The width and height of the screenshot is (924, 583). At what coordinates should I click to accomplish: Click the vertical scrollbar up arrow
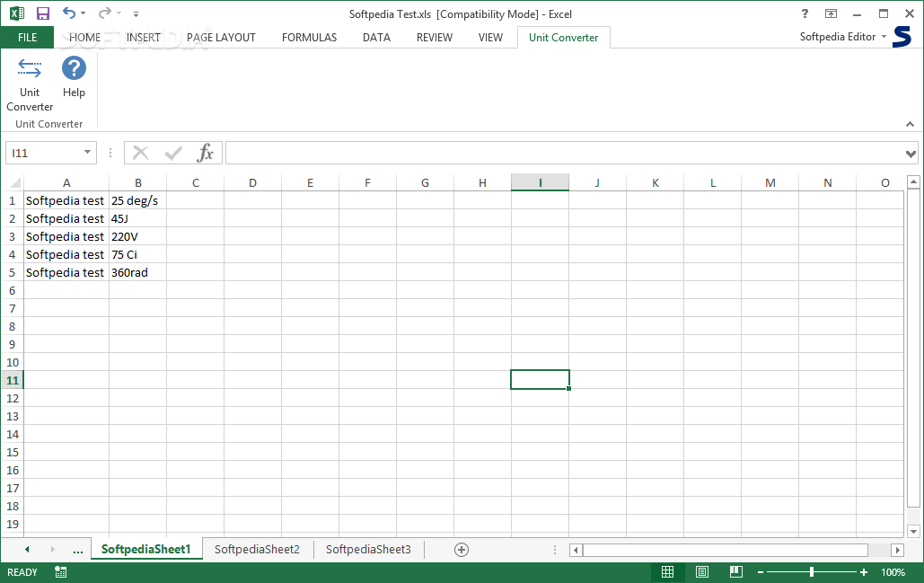[913, 182]
